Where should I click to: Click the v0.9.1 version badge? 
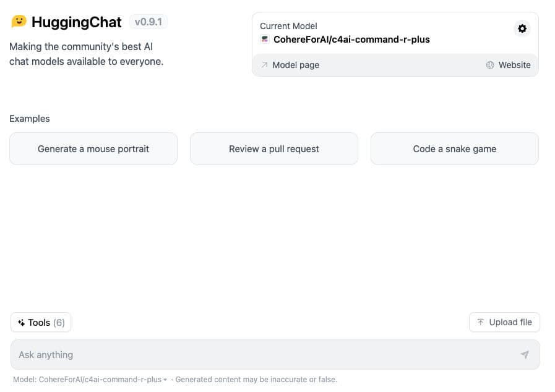point(148,22)
